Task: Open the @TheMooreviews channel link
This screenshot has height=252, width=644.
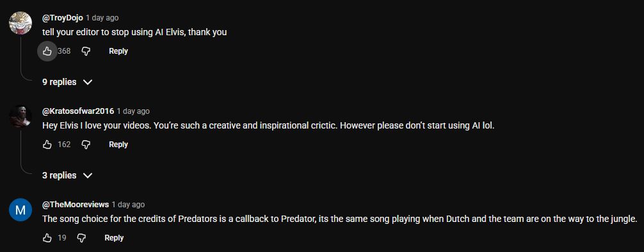Action: [x=76, y=204]
